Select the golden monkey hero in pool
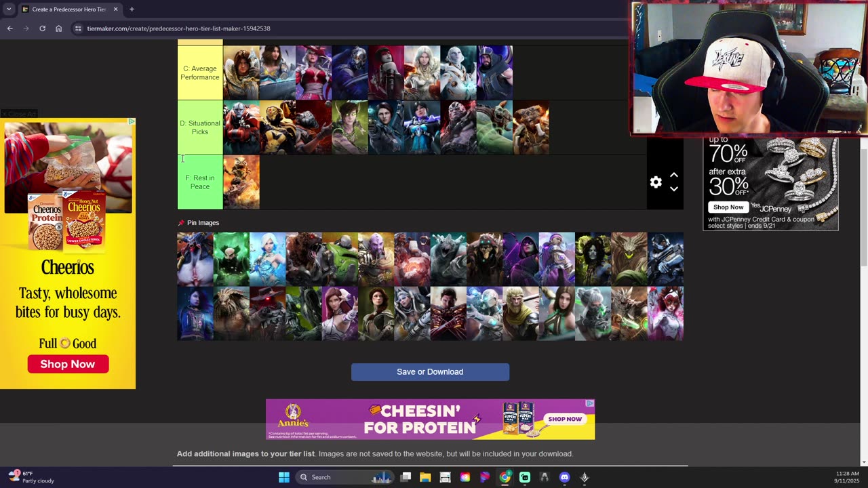Screen dimensions: 868x488 coord(520,313)
